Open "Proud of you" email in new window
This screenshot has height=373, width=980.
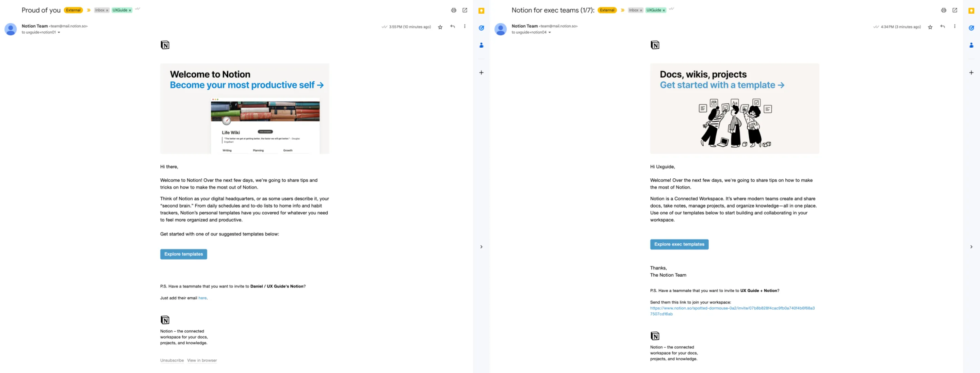[464, 10]
